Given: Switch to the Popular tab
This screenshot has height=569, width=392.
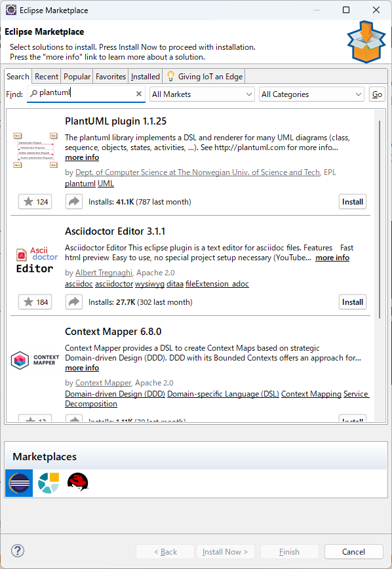Looking at the screenshot, I should (77, 77).
